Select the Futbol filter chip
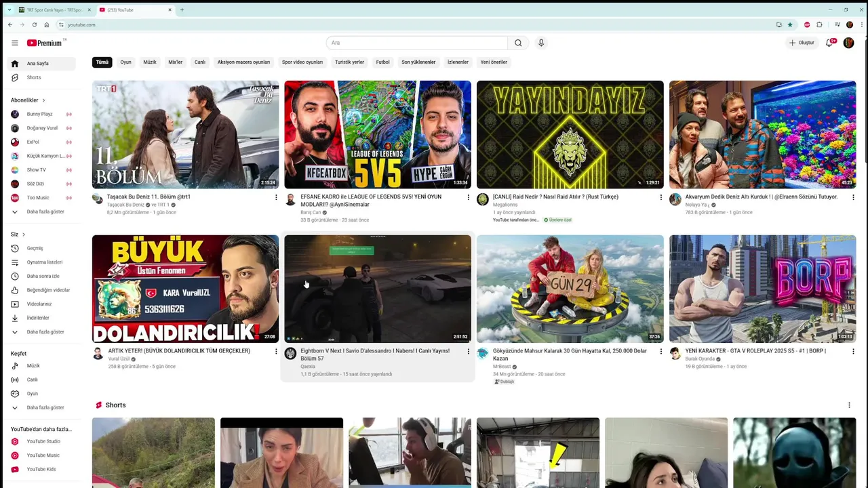The image size is (868, 488). point(383,62)
